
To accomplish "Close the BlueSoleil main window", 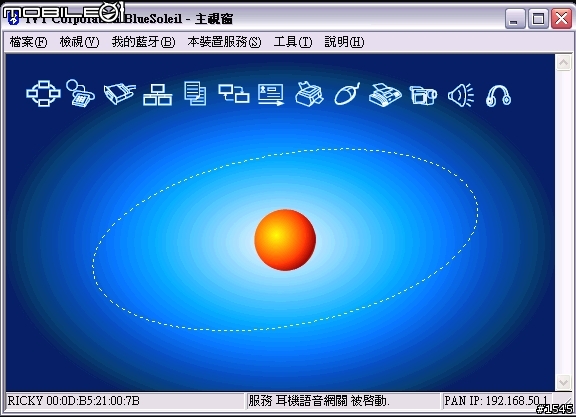I will tap(561, 18).
